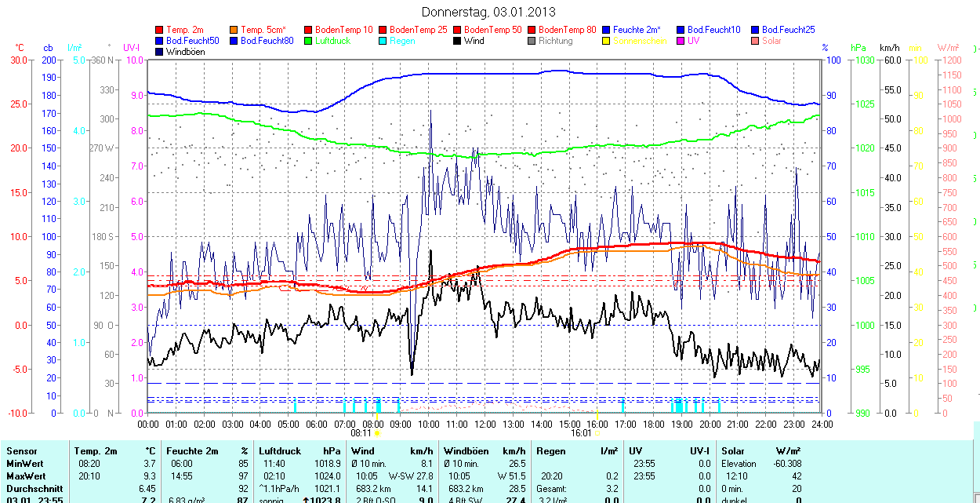The height and width of the screenshot is (503, 980).
Task: Click the black Wind legend square
Action: (x=458, y=41)
